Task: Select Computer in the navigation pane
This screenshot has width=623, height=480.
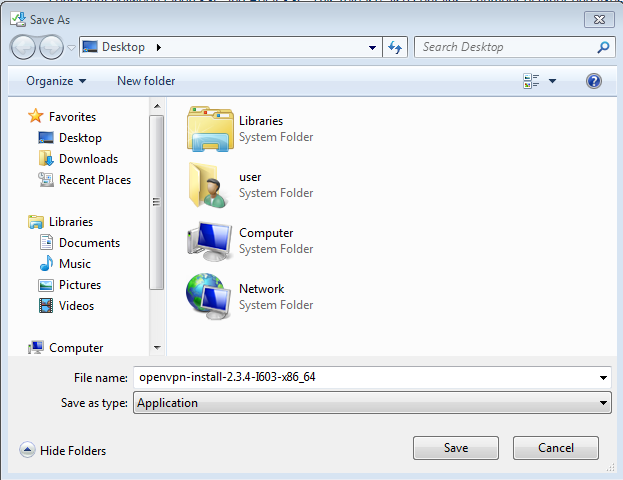Action: coord(76,348)
